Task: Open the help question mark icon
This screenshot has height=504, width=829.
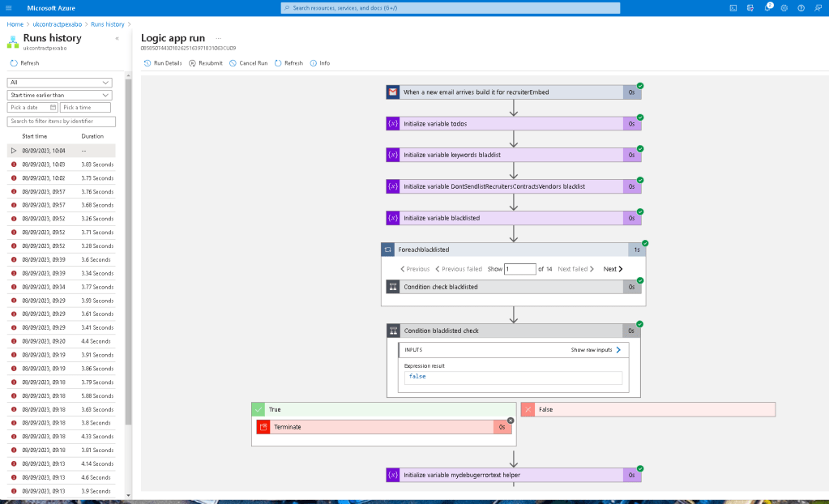Action: [801, 8]
